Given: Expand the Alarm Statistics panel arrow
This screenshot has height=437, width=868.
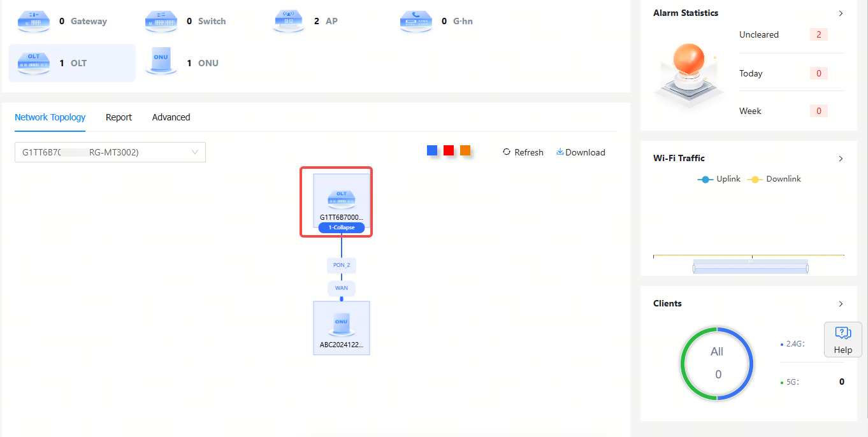Looking at the screenshot, I should pyautogui.click(x=841, y=13).
